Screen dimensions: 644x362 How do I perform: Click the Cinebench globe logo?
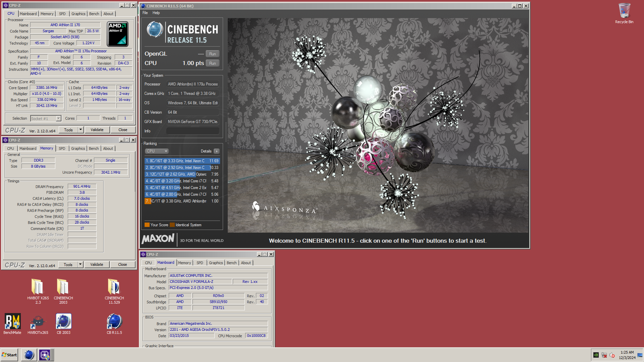tap(155, 29)
